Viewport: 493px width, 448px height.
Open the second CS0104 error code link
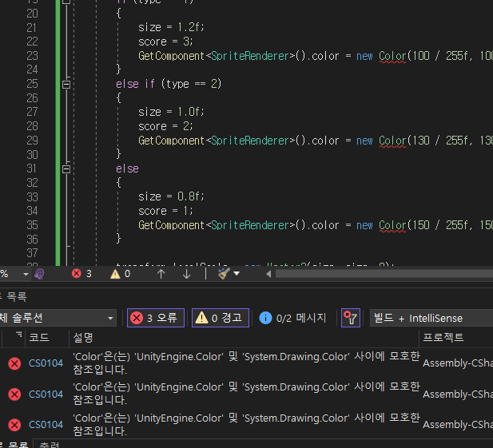[46, 394]
